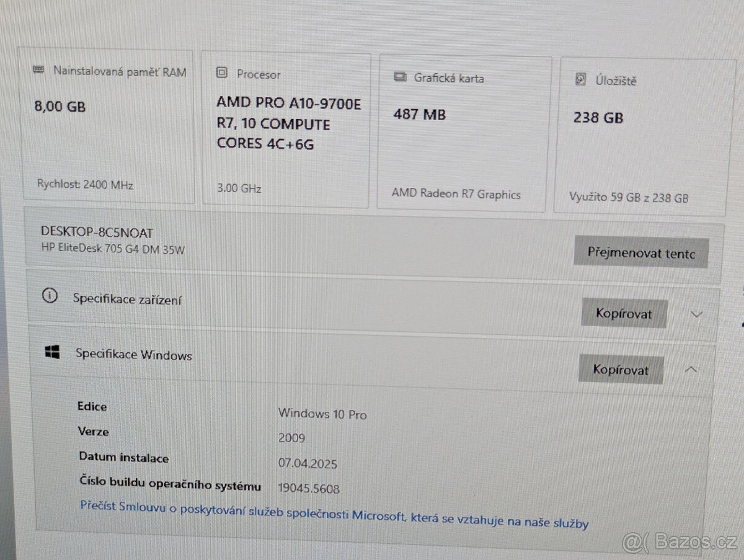This screenshot has height=560, width=744.
Task: Copy Windows specifications with Kopírovat button
Action: (621, 370)
